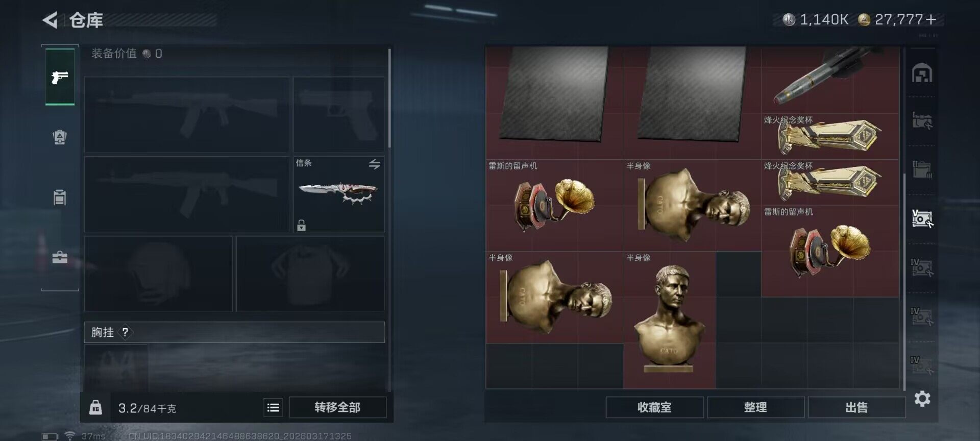Open the briefcase safe box category
This screenshot has width=980, height=441.
coord(60,257)
